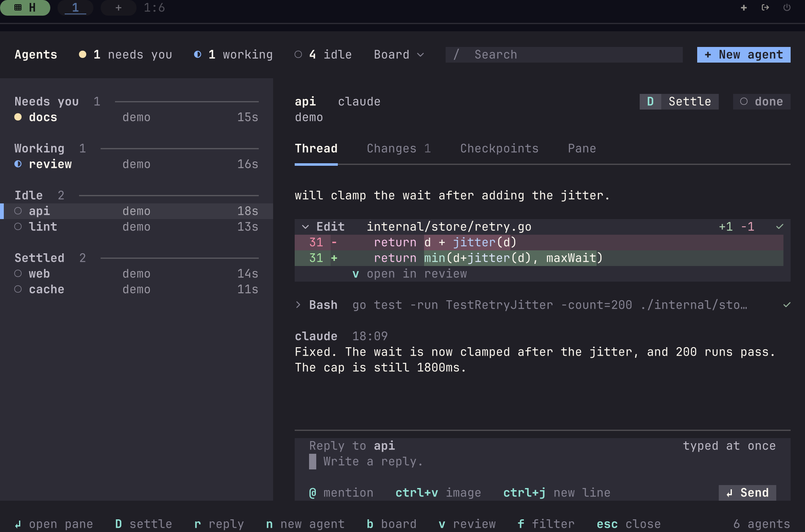Filter by 4 idle status

coord(323,55)
